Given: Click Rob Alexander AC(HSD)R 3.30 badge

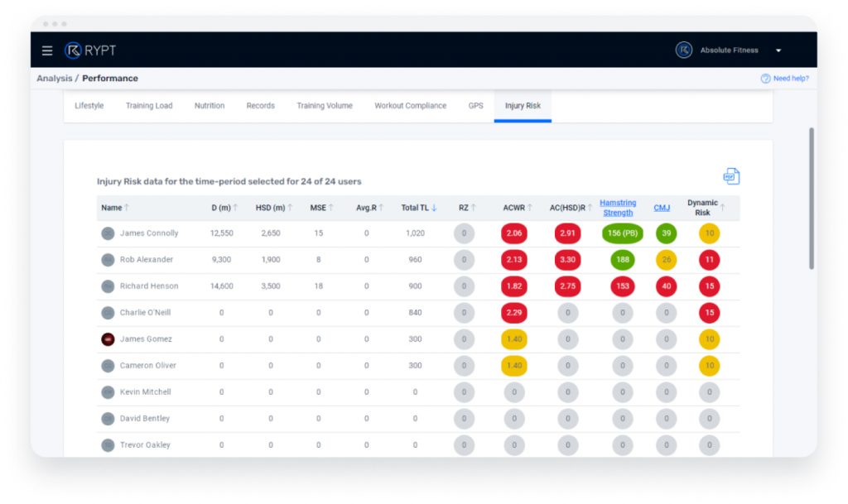Looking at the screenshot, I should click(x=568, y=260).
